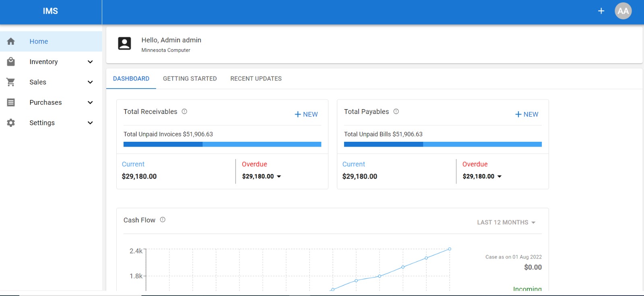
Task: Click the highest data point on Cash Flow chart
Action: tap(450, 249)
